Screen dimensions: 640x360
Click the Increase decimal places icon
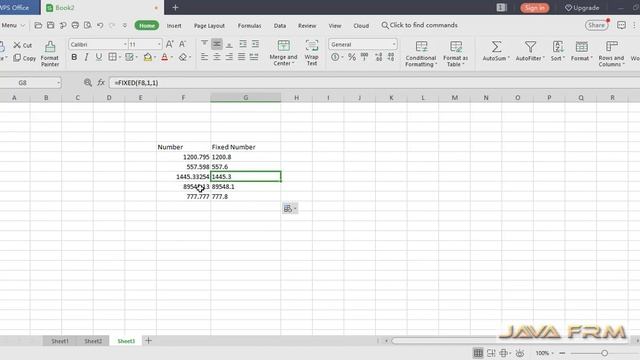378,57
